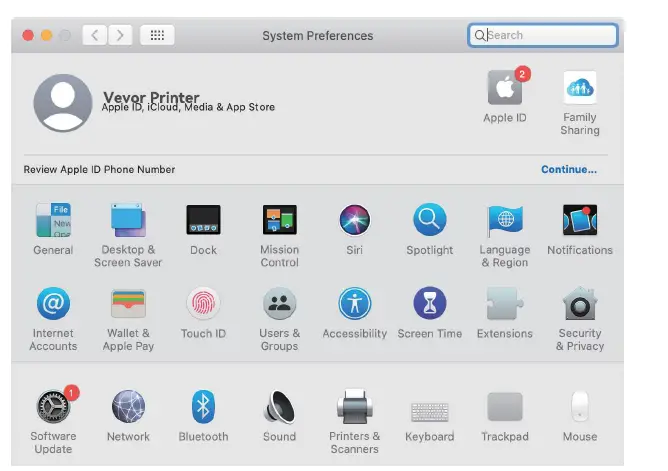
Task: Show all preferences with grid button
Action: (157, 35)
